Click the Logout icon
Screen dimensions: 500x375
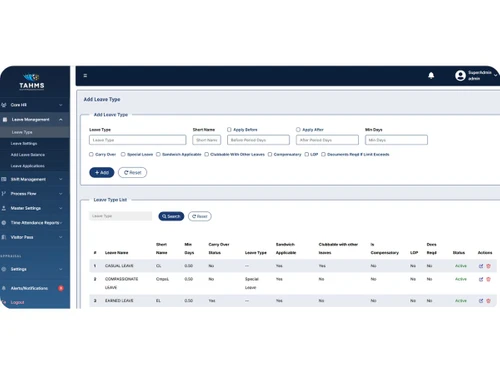pyautogui.click(x=4, y=302)
